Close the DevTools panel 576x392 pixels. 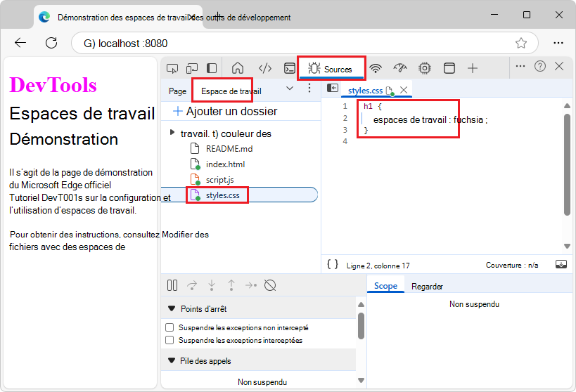(559, 67)
